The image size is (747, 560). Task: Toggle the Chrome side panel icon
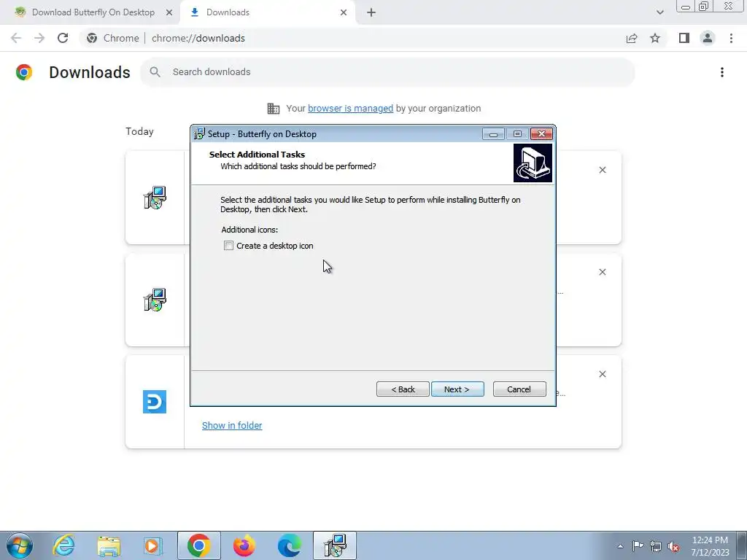(684, 38)
